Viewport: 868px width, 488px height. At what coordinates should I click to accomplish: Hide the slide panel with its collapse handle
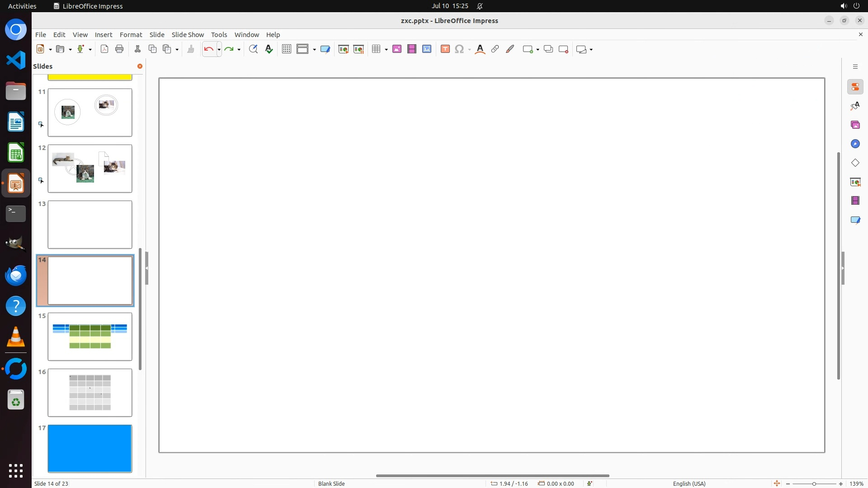(146, 268)
